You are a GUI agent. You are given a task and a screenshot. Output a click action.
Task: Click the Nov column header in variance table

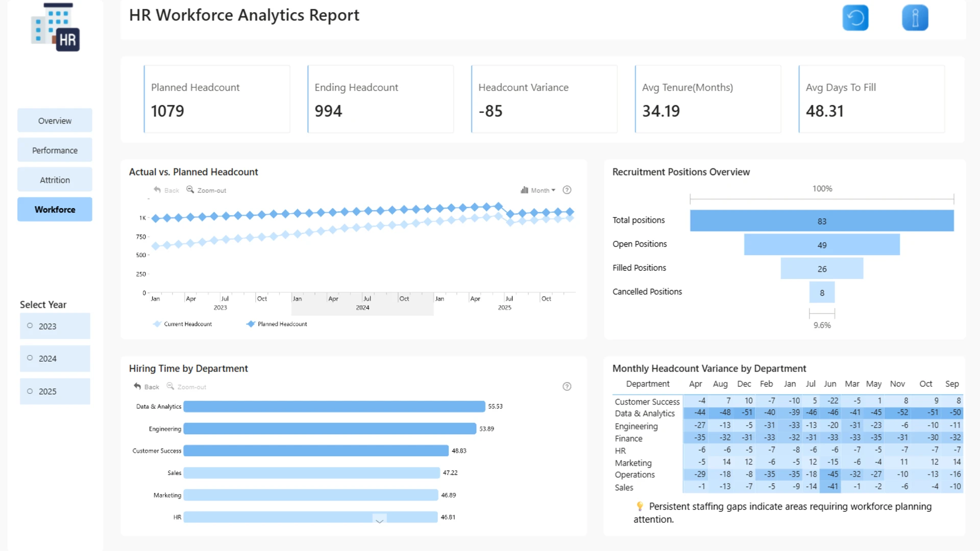point(897,384)
